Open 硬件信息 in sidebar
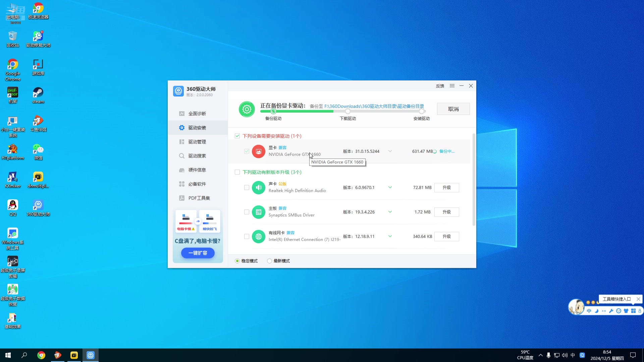644x362 pixels. tap(198, 170)
